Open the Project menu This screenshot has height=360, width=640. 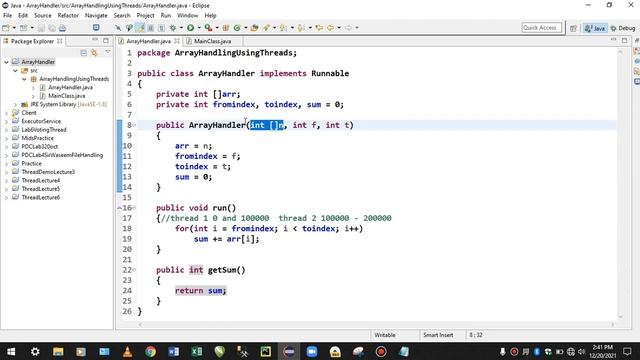[145, 16]
